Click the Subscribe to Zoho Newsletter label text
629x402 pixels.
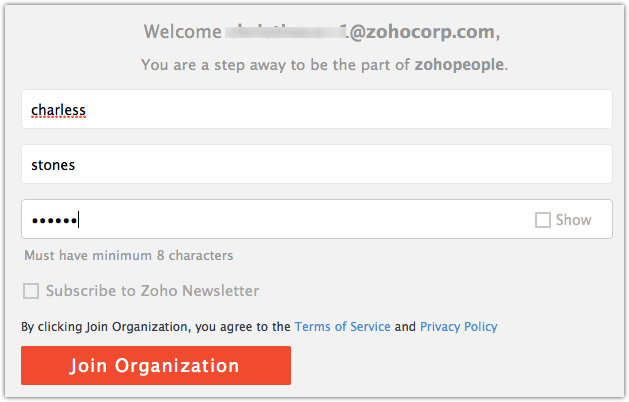152,291
